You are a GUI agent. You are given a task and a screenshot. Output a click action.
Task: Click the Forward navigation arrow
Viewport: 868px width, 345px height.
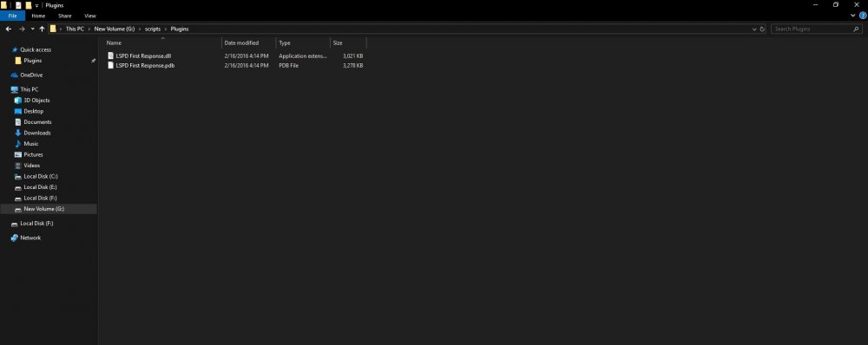click(x=23, y=29)
